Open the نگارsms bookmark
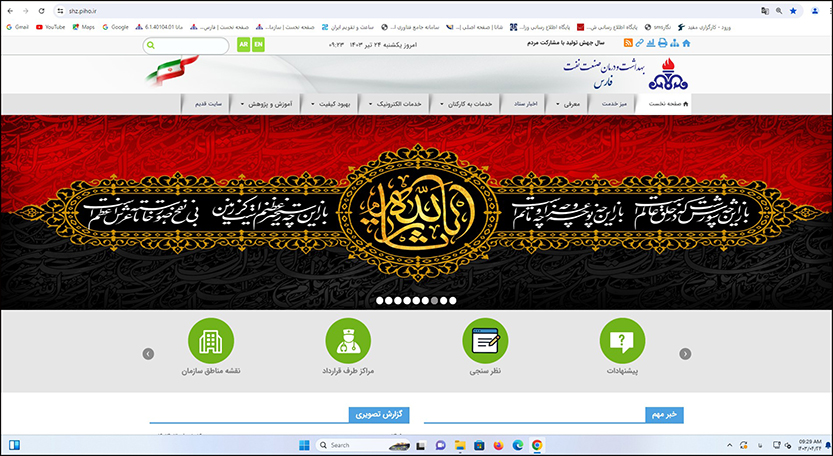Viewport: 833px width, 456px height. pos(658,27)
